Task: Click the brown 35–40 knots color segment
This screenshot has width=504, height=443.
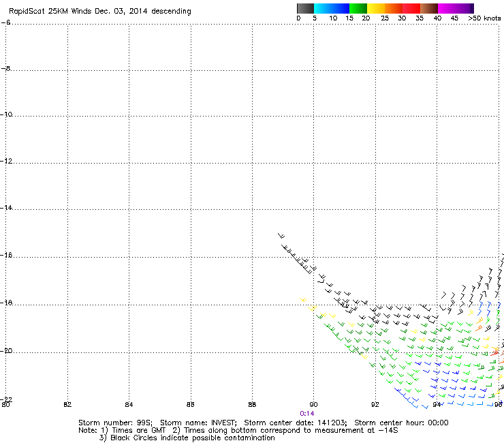Action: pyautogui.click(x=429, y=8)
